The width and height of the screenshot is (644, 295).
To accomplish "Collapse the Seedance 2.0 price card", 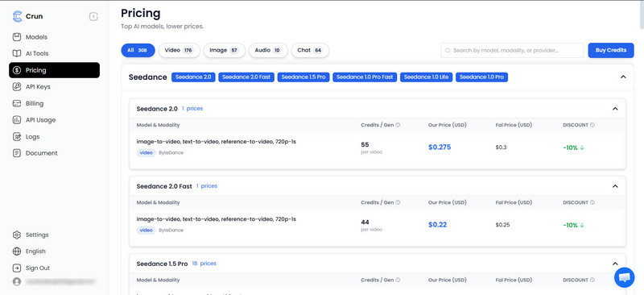I will [x=615, y=109].
